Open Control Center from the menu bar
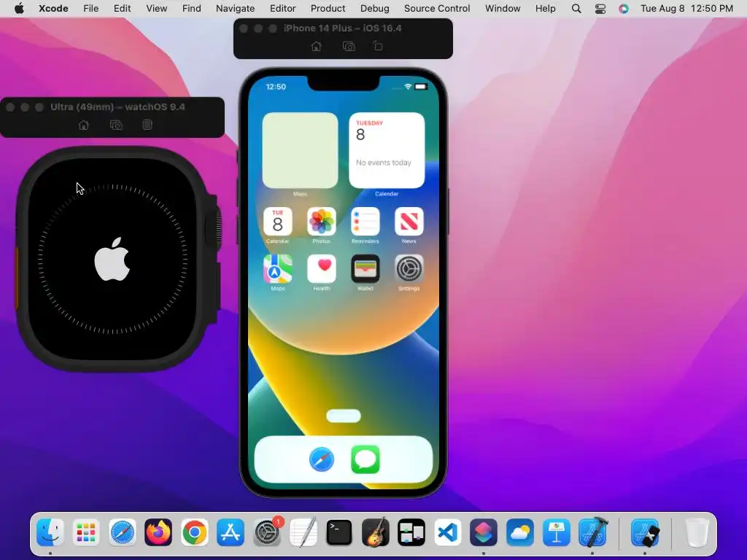This screenshot has width=747, height=560. click(600, 9)
